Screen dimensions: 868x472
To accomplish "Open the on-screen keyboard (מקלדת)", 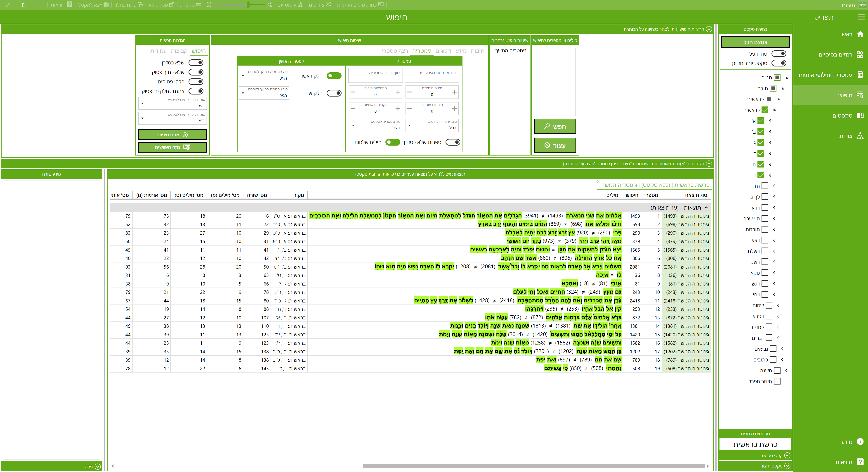I will pos(190,5).
